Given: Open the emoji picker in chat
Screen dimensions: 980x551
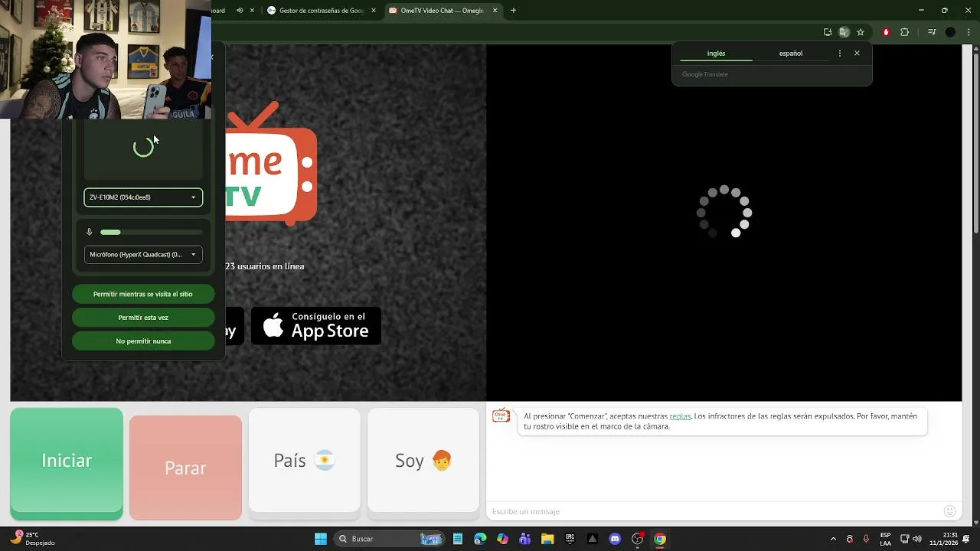Looking at the screenshot, I should pos(949,511).
